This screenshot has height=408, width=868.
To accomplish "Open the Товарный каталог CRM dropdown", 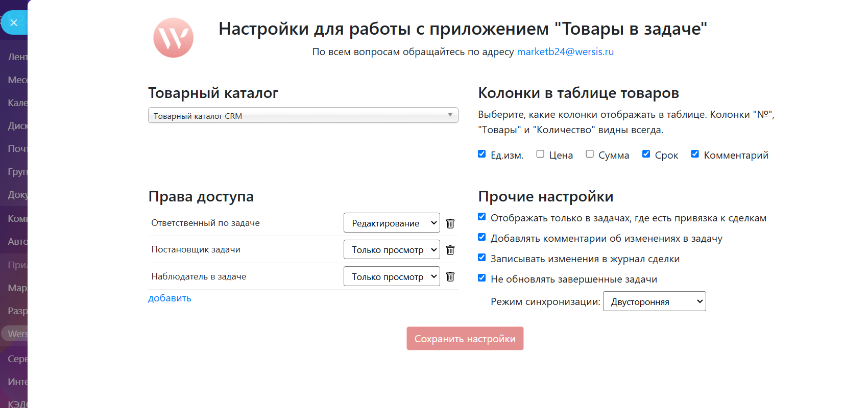I will (x=303, y=115).
